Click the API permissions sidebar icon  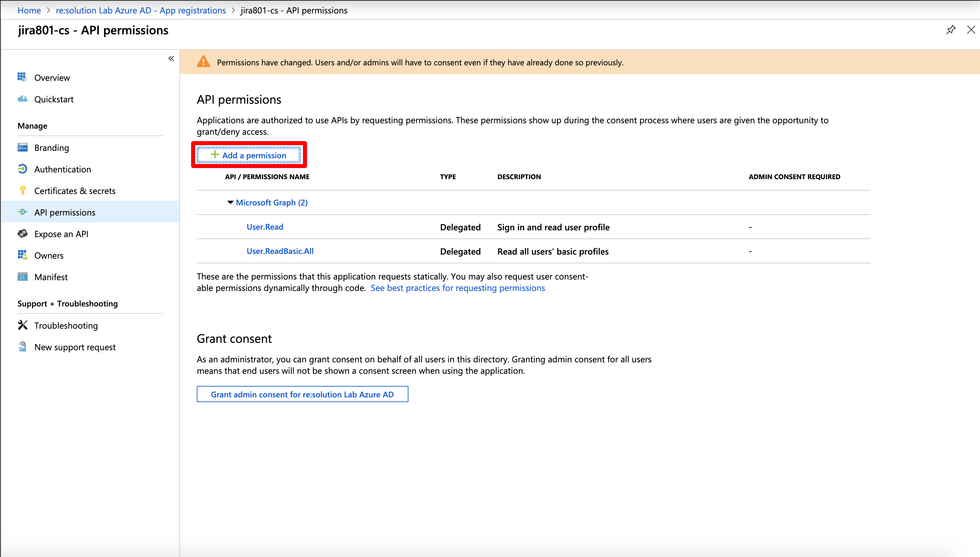coord(22,211)
